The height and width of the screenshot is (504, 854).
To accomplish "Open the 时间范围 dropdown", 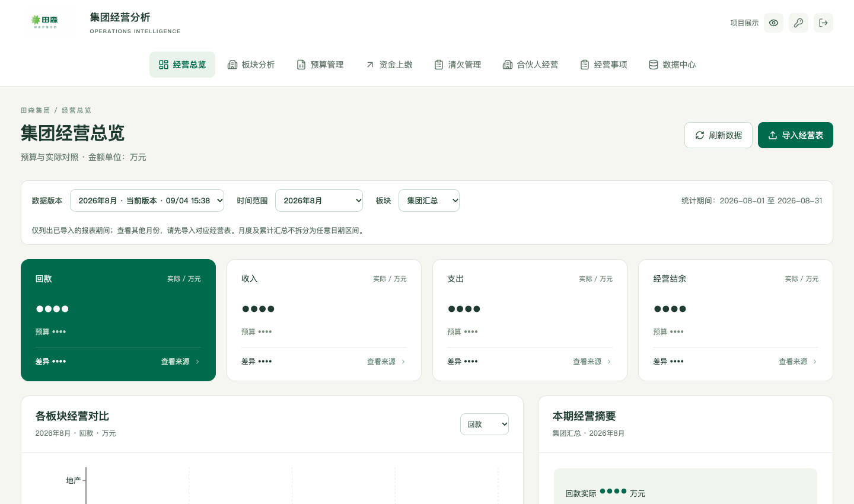I will click(x=319, y=200).
